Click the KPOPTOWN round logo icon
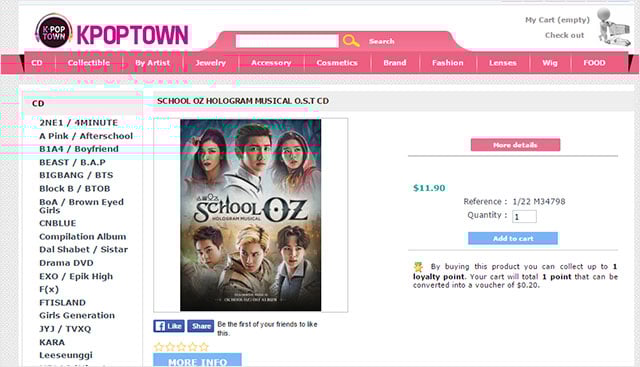The width and height of the screenshot is (640, 367). click(53, 32)
